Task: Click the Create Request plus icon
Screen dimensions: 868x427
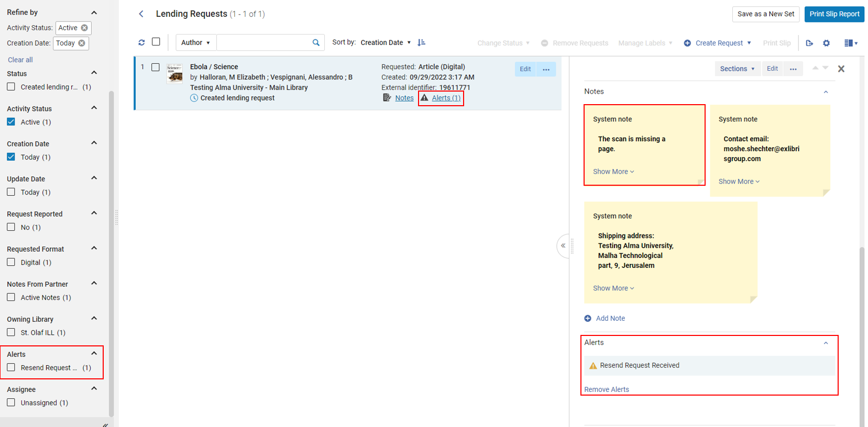Action: click(687, 43)
